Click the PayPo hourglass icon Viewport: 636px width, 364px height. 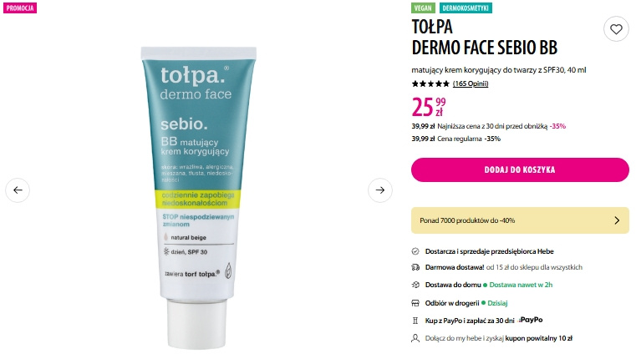pos(415,321)
